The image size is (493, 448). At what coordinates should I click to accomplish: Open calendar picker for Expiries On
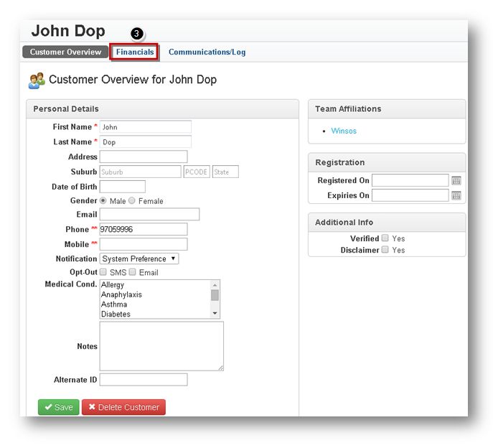click(x=456, y=195)
